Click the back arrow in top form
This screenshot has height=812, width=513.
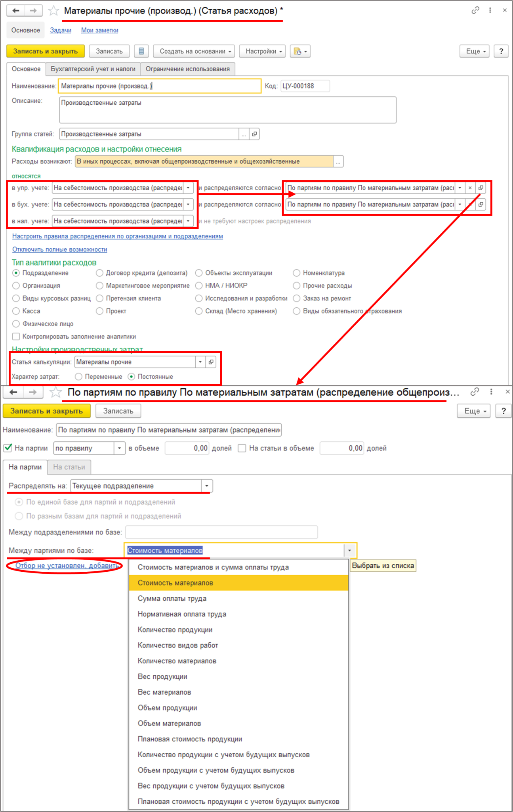(16, 11)
